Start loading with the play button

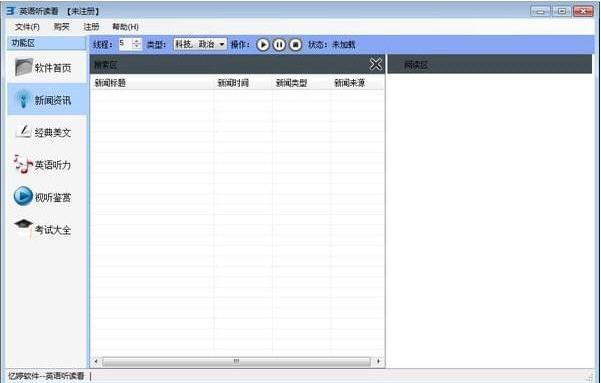[263, 44]
